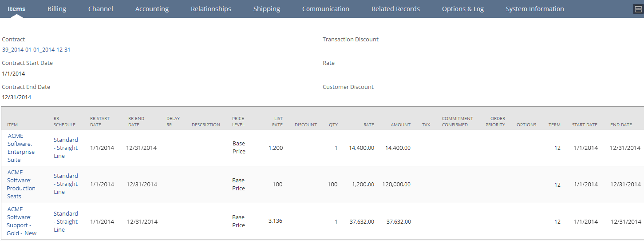Click the Transaction Discount label

351,40
